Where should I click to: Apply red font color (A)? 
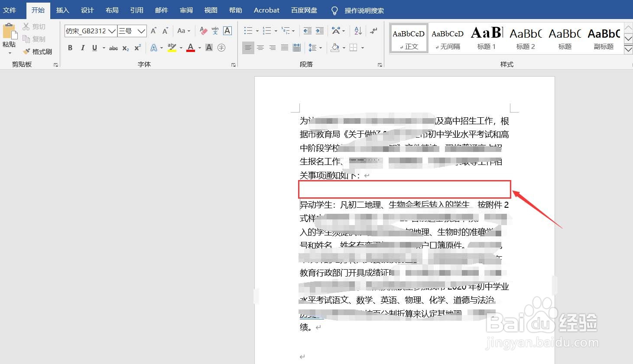point(191,48)
